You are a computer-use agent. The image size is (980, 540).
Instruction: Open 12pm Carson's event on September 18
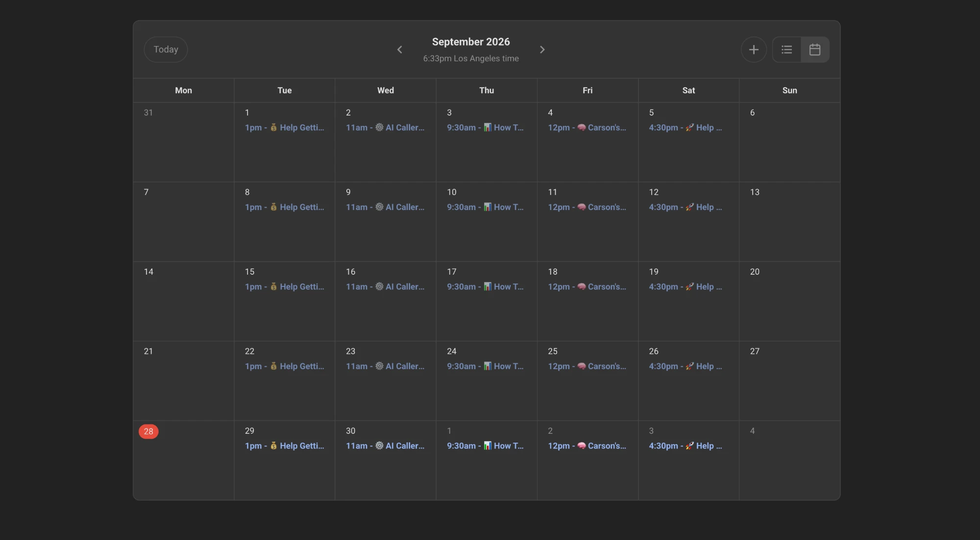[587, 286]
